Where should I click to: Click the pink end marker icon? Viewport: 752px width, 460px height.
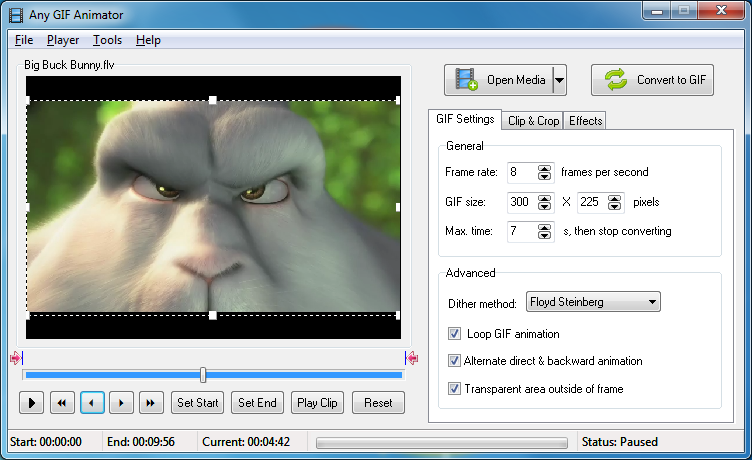pos(411,358)
